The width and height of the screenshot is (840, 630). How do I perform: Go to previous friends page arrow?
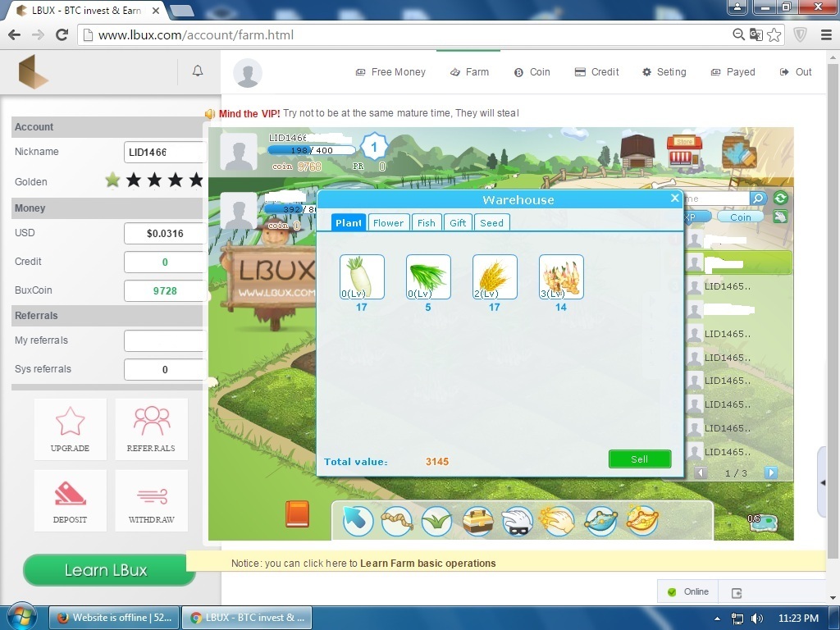(x=701, y=472)
